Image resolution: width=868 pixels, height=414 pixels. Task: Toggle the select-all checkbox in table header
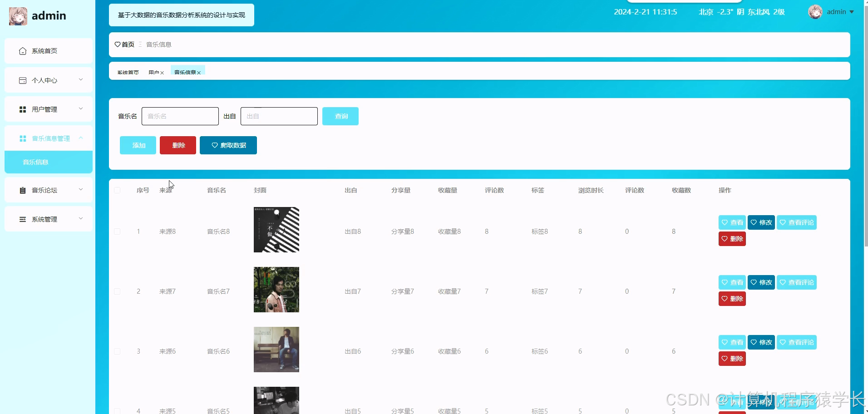(117, 190)
